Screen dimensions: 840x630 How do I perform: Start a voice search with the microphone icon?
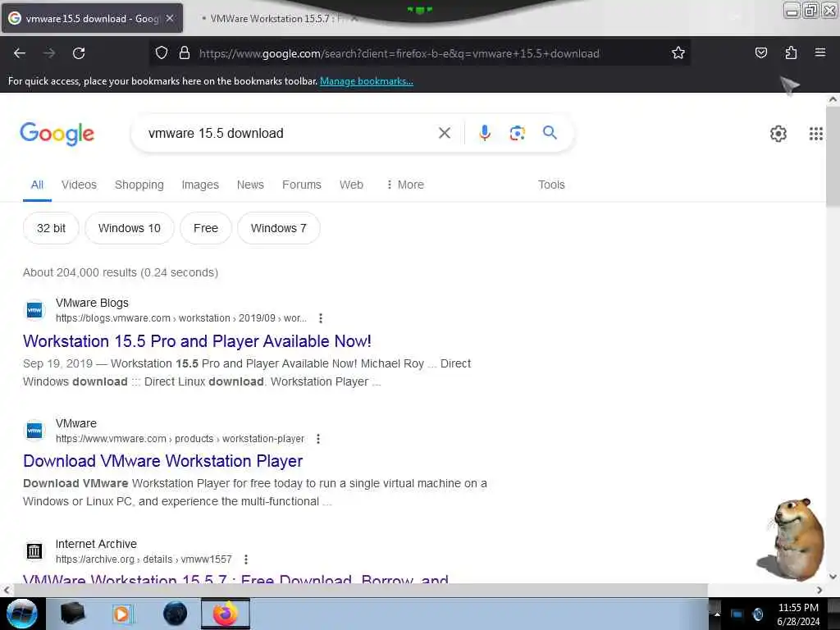click(x=484, y=133)
